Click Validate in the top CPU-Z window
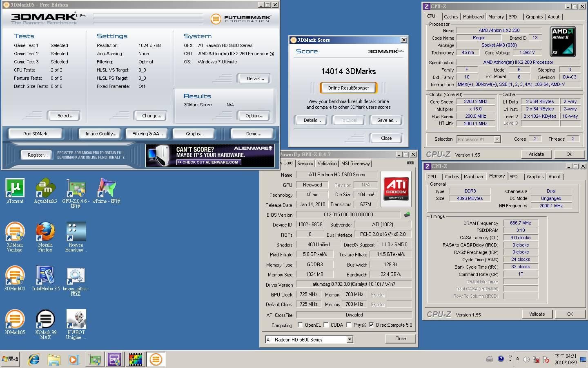The height and width of the screenshot is (368, 588). click(x=536, y=154)
